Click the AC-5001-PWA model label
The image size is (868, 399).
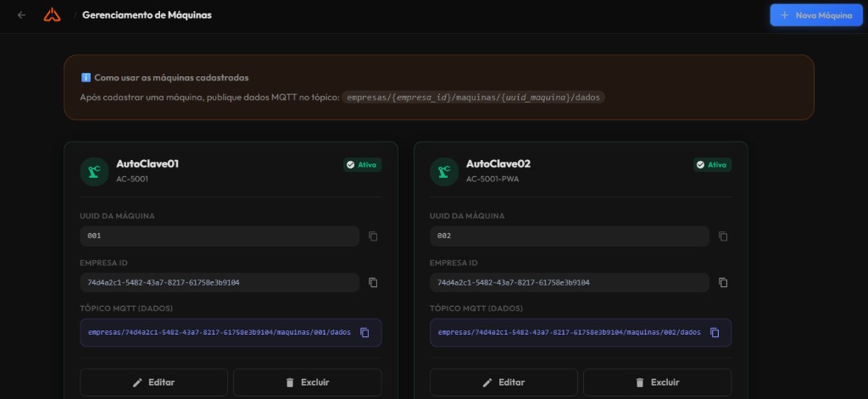pos(492,180)
